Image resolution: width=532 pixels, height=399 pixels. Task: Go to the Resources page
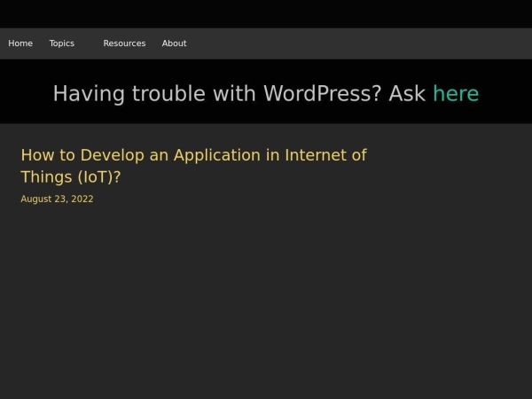click(x=124, y=43)
